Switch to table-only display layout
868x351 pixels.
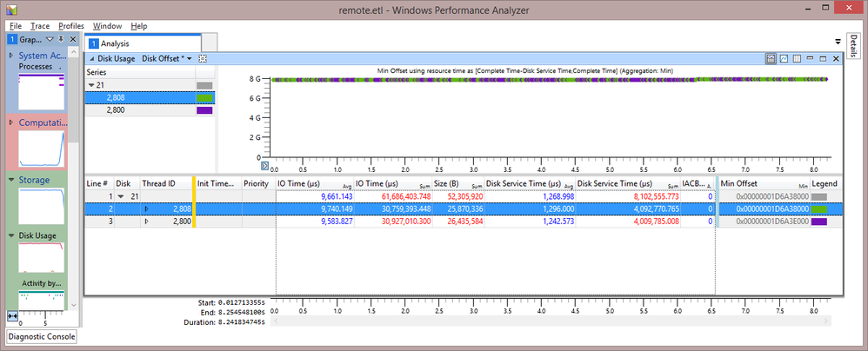click(x=798, y=58)
